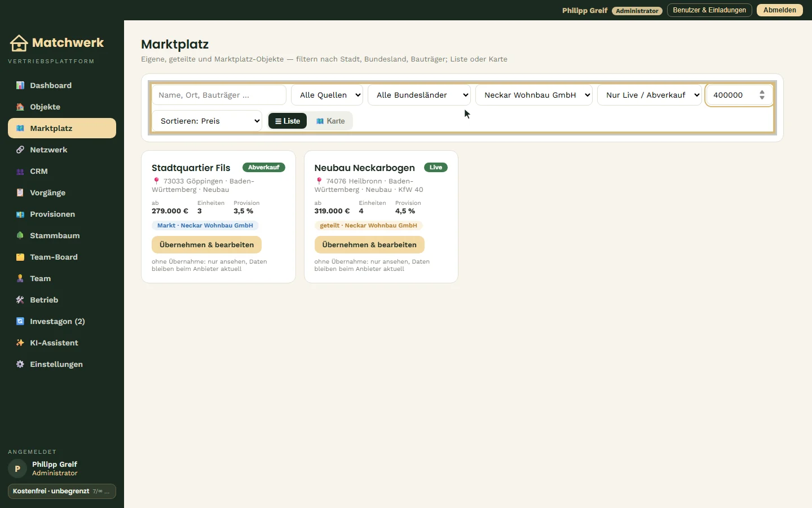The width and height of the screenshot is (812, 508).
Task: Click the CRM people icon
Action: tap(20, 171)
